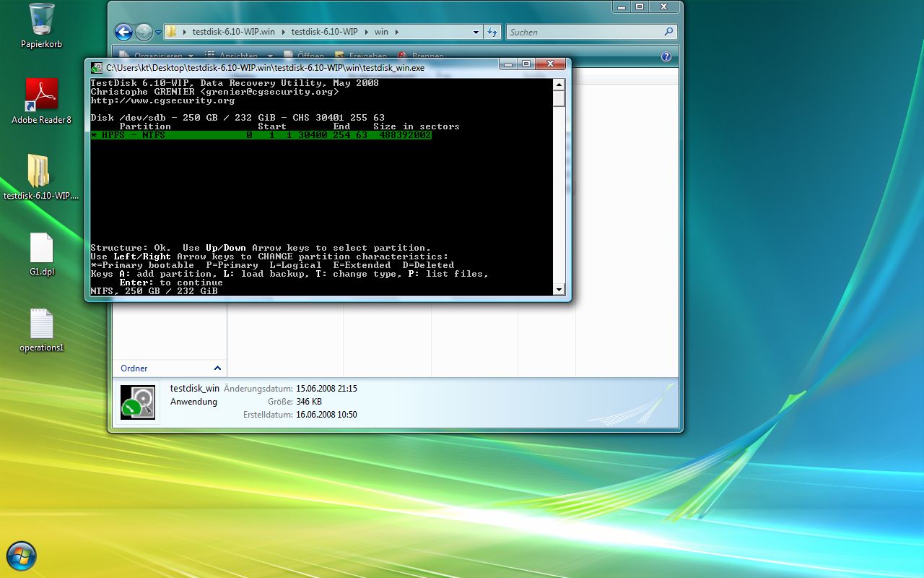Click the search magnifier icon
Viewport: 924px width, 578px height.
[x=668, y=32]
